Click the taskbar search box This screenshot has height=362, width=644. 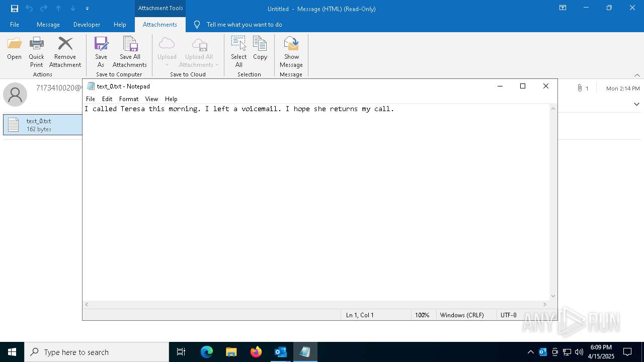(x=97, y=352)
